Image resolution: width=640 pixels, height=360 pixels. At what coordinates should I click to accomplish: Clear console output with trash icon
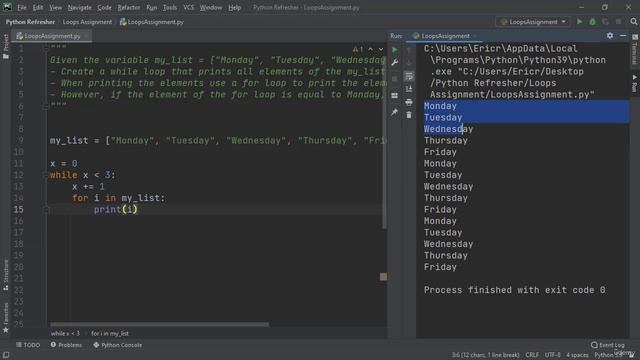[x=409, y=115]
